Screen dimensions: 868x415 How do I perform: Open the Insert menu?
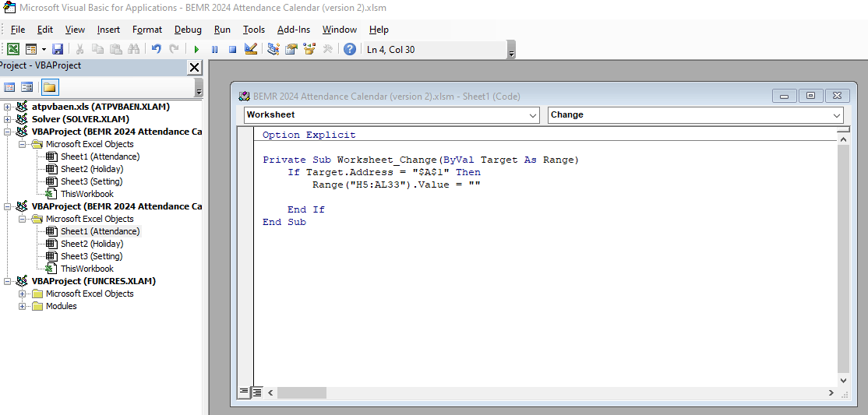tap(108, 30)
